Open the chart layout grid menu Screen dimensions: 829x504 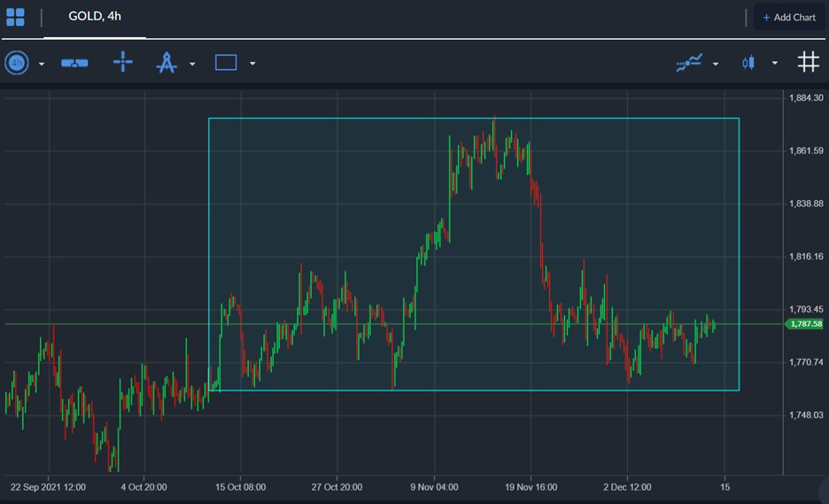[x=15, y=17]
